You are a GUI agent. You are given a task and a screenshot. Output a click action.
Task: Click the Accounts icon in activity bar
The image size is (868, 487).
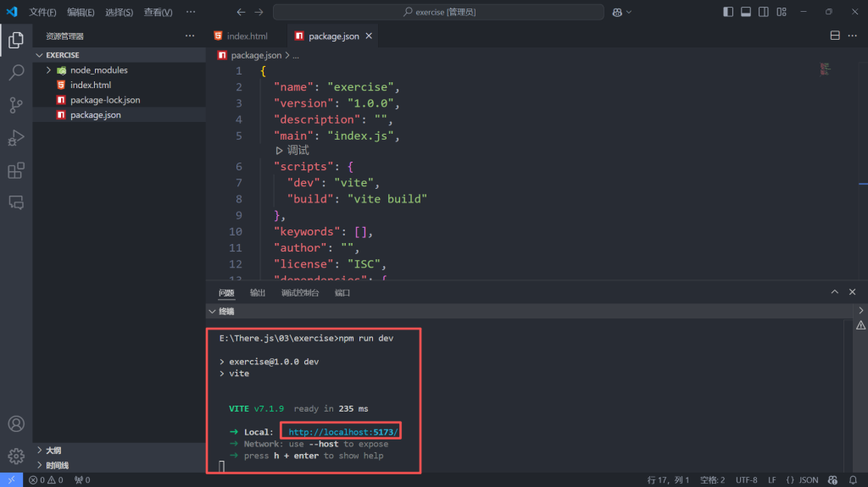tap(16, 423)
